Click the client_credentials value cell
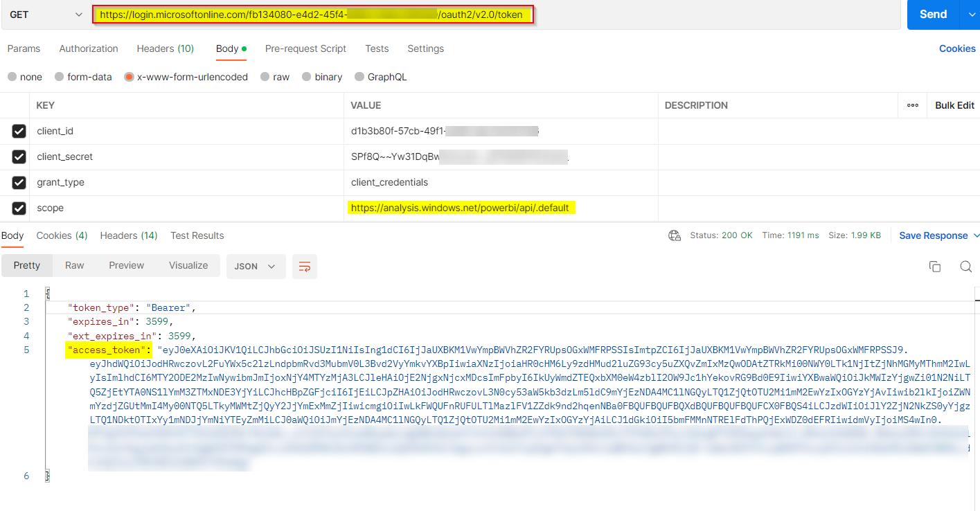The image size is (980, 511). pyautogui.click(x=501, y=182)
